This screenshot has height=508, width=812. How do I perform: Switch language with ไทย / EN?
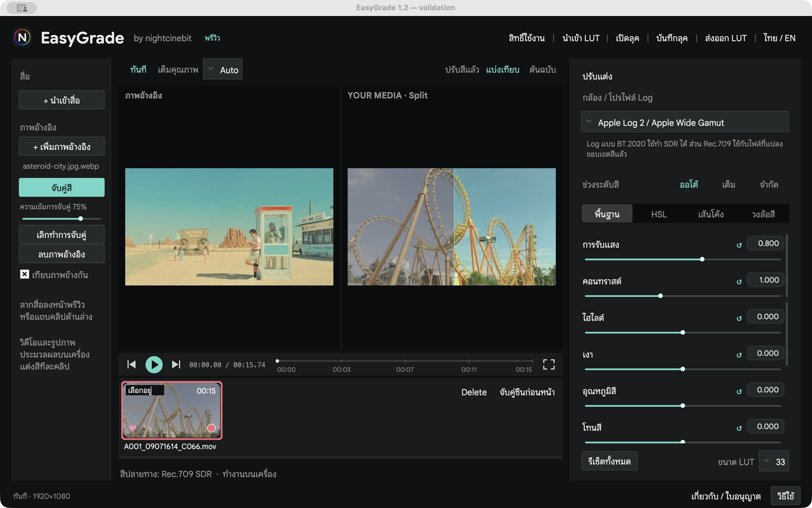pyautogui.click(x=779, y=38)
